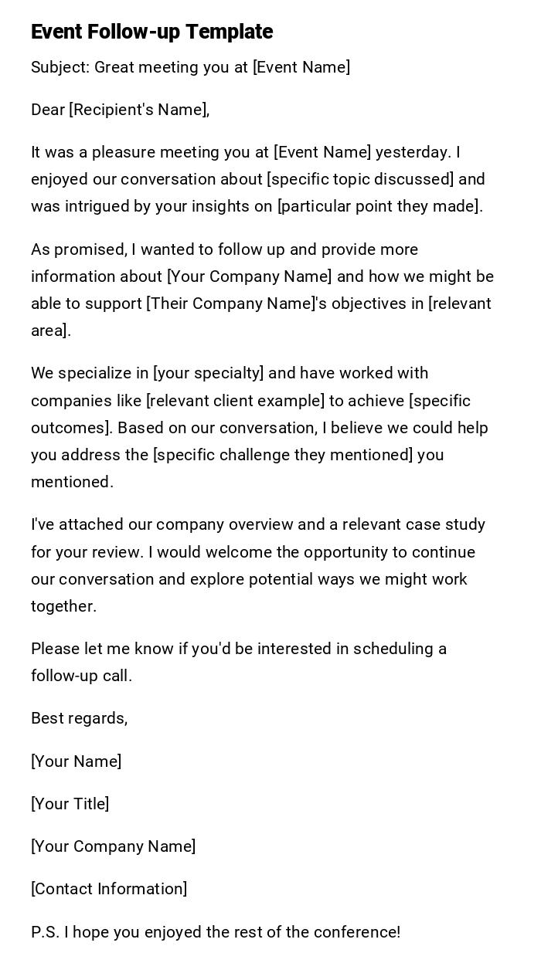The height and width of the screenshot is (980, 541).
Task: Click the [Your Title] signature placeholder
Action: point(70,804)
